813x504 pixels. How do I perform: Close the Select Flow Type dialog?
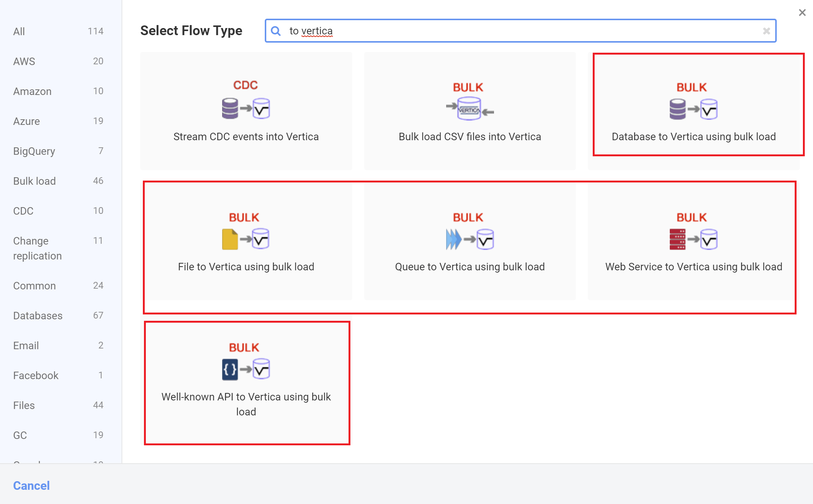coord(802,12)
